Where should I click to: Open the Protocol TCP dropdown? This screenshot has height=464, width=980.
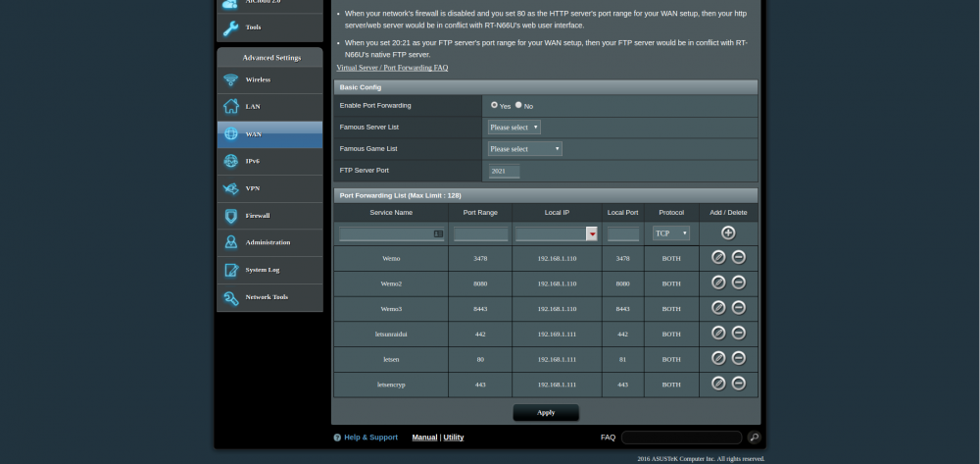(671, 233)
